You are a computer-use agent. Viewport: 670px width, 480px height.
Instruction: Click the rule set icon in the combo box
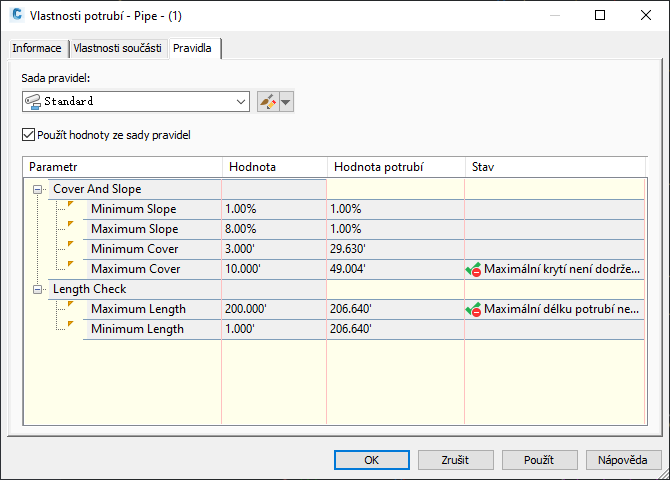[33, 101]
